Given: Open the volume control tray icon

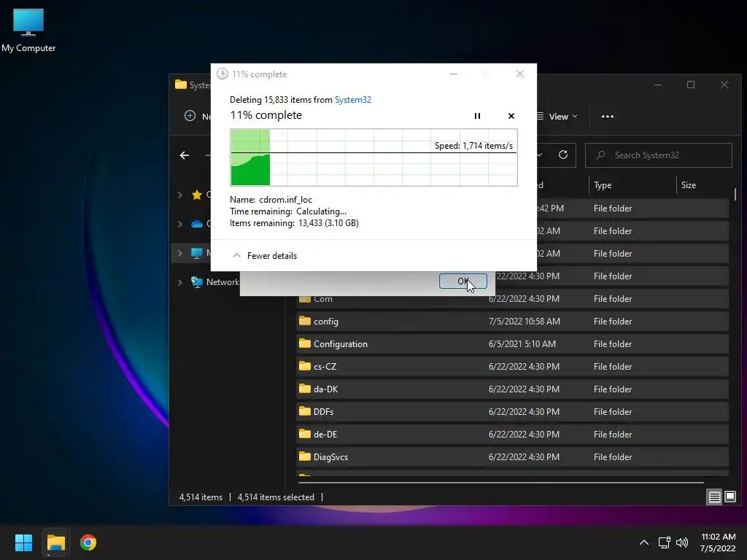Looking at the screenshot, I should click(682, 542).
